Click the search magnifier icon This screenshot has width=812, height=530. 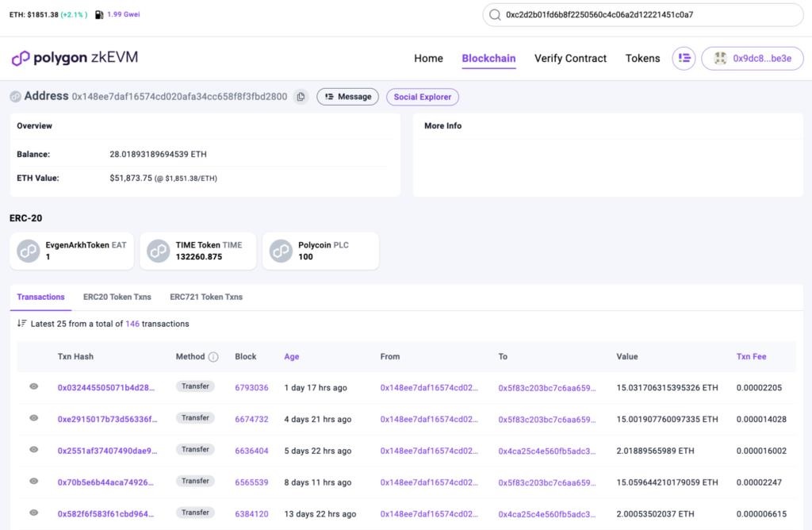point(495,14)
